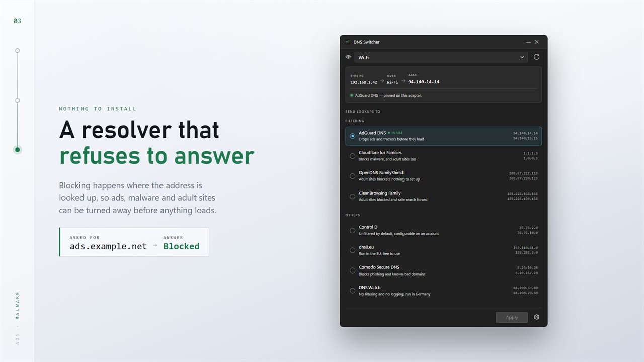The image size is (644, 362).
Task: Open the Wi-Fi adapter dropdown
Action: click(x=441, y=57)
